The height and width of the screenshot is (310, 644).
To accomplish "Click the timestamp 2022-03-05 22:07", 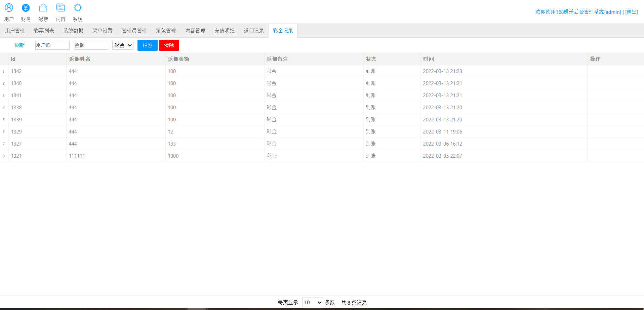I will tap(442, 156).
